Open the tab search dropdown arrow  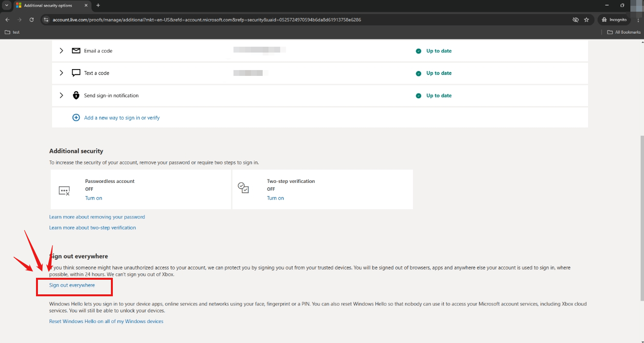coord(7,5)
